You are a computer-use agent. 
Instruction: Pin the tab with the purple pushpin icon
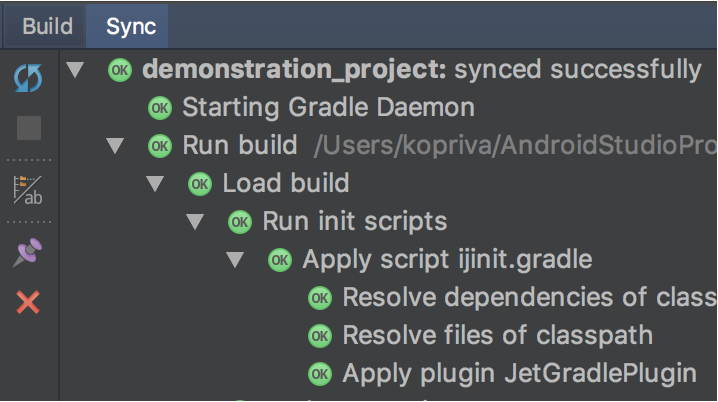[27, 253]
